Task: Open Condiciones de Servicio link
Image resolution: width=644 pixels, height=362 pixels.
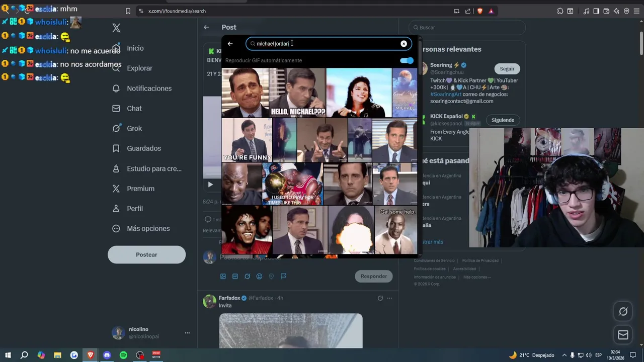Action: [434, 260]
